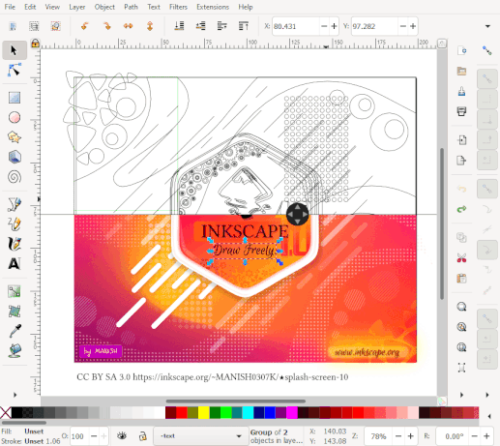Raise selection to top
500x446 pixels.
pyautogui.click(x=244, y=26)
